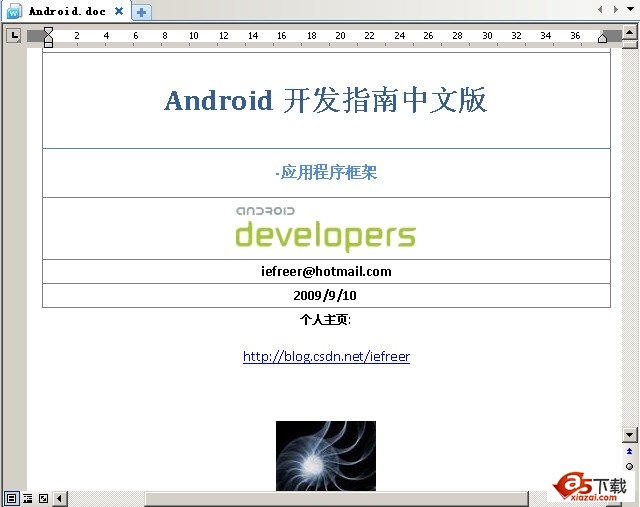Click the horizontal scrollbar left arrow
Image resolution: width=640 pixels, height=507 pixels.
tap(60, 498)
